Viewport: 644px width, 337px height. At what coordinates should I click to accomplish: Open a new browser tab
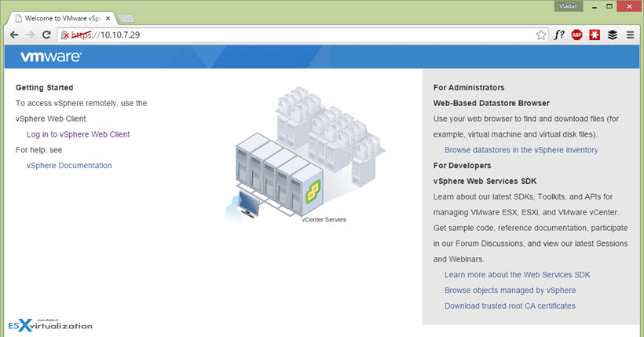(x=126, y=19)
